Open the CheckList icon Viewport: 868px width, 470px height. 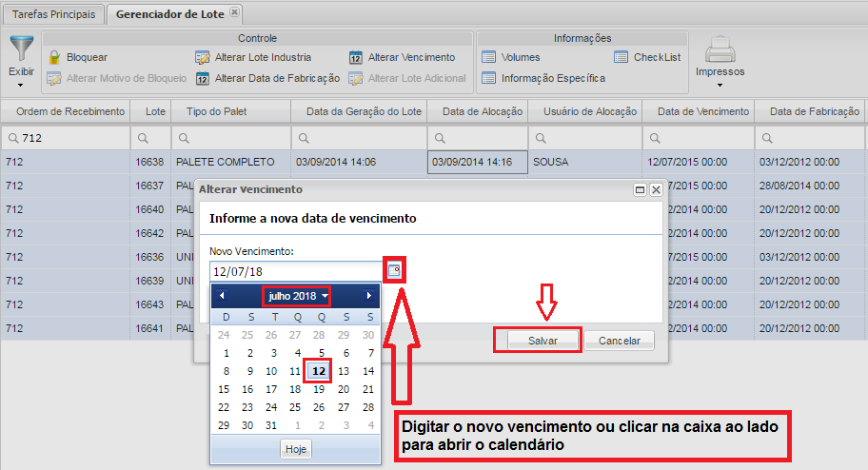pyautogui.click(x=621, y=57)
